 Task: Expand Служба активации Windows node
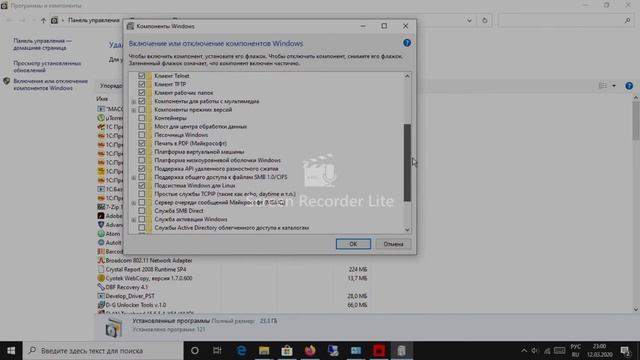(133, 220)
